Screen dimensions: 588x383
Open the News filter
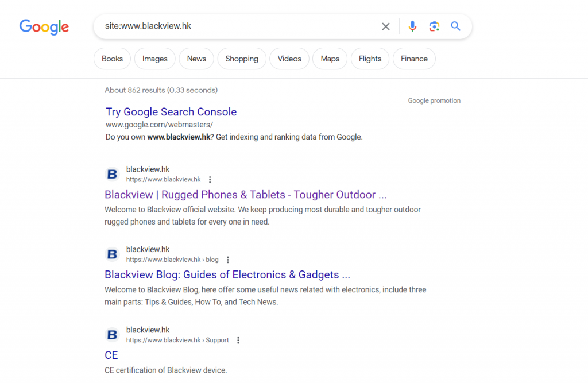click(196, 59)
